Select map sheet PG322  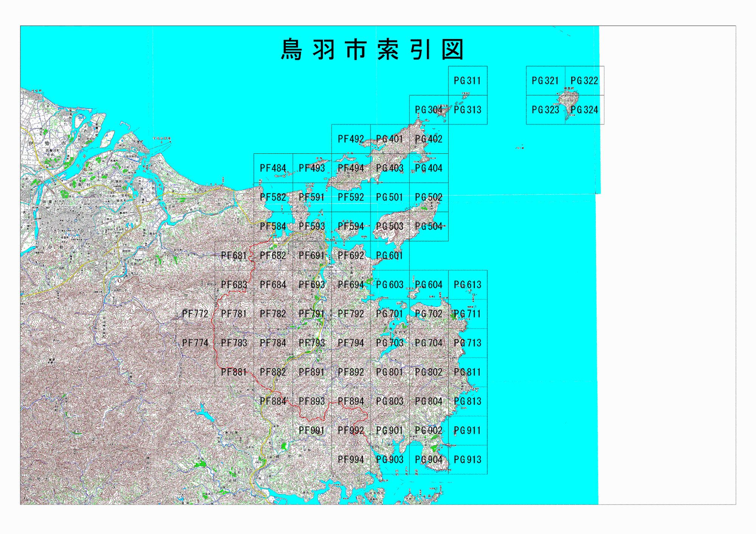[x=584, y=81]
